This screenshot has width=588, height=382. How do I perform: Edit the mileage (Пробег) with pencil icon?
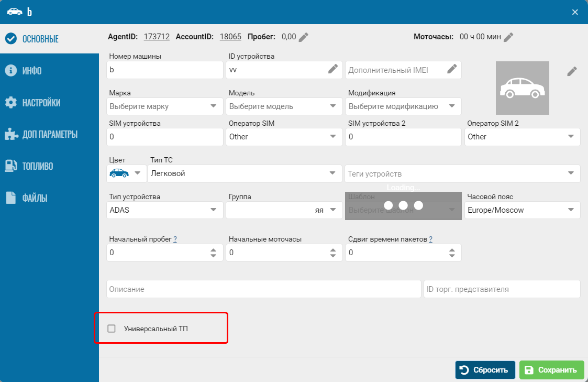(x=303, y=37)
